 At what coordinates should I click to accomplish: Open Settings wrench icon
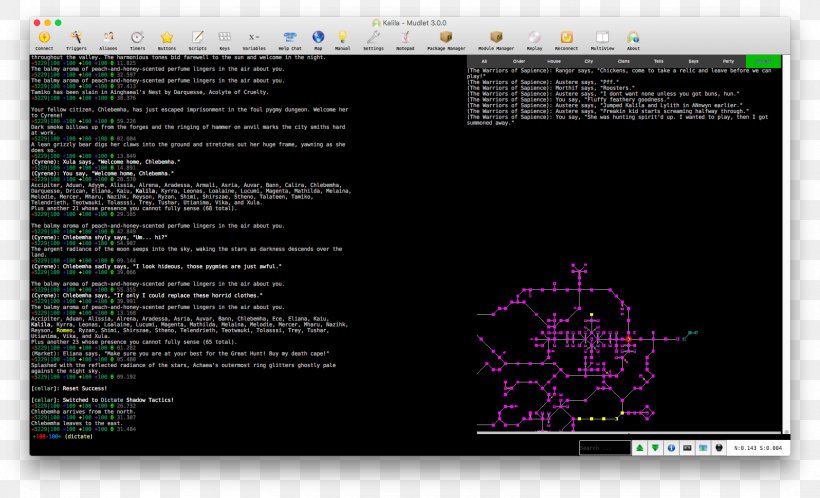(373, 40)
